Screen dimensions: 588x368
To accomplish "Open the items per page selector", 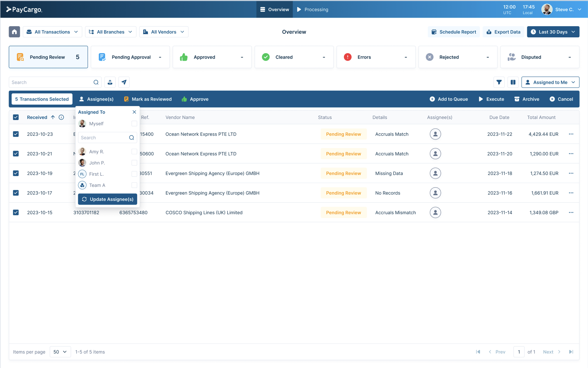I will point(60,352).
